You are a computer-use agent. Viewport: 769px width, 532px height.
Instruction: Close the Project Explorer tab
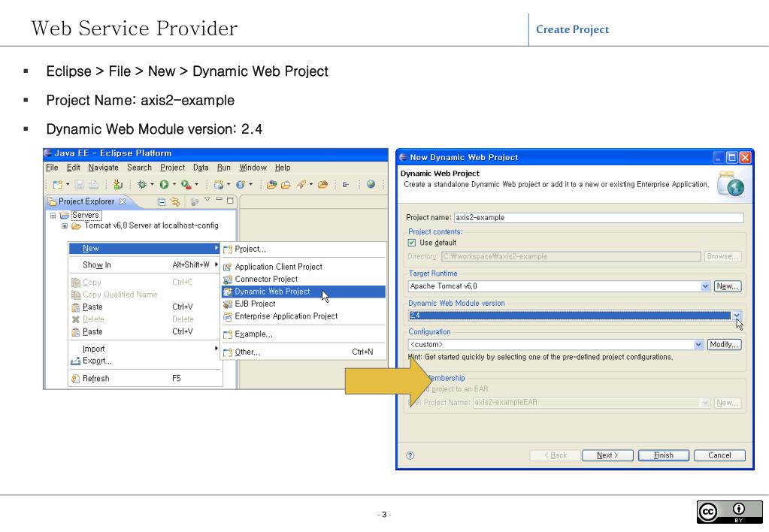click(123, 201)
